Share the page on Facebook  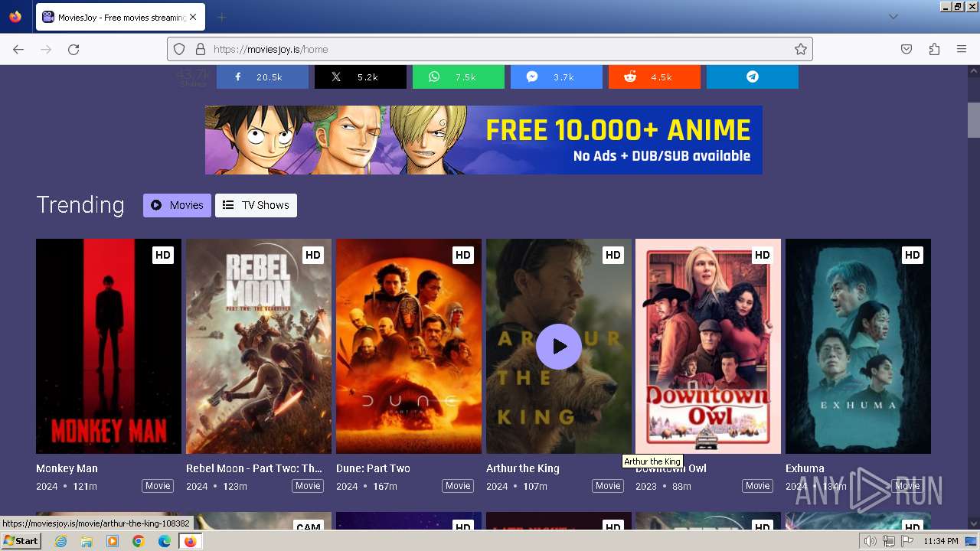point(262,77)
